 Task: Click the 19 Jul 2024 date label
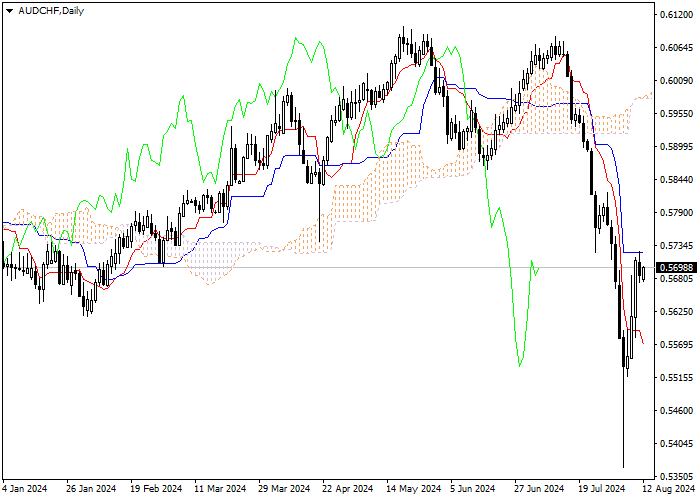[x=601, y=489]
